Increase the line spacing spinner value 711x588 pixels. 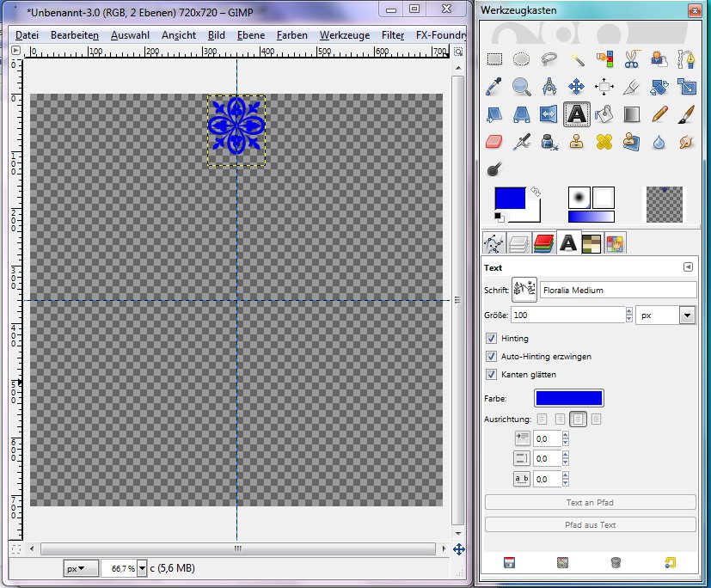565,455
